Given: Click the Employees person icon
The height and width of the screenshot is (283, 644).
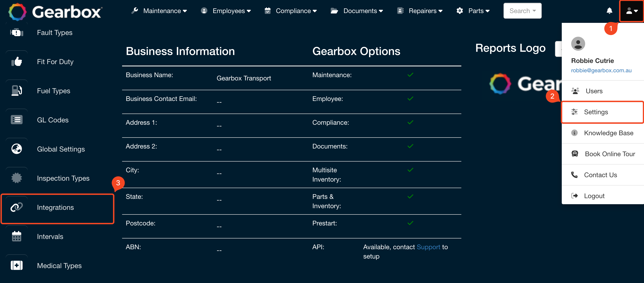Looking at the screenshot, I should click(204, 11).
